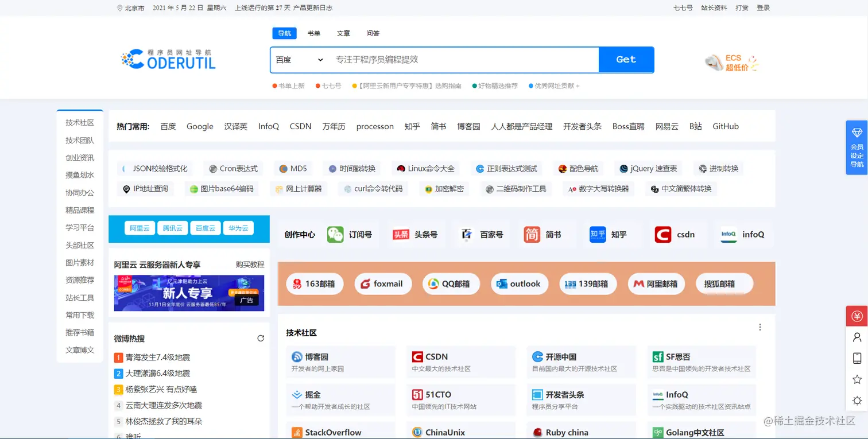The width and height of the screenshot is (868, 439).
Task: Focus the 专注于程序员编程提效 search field
Action: coord(464,60)
